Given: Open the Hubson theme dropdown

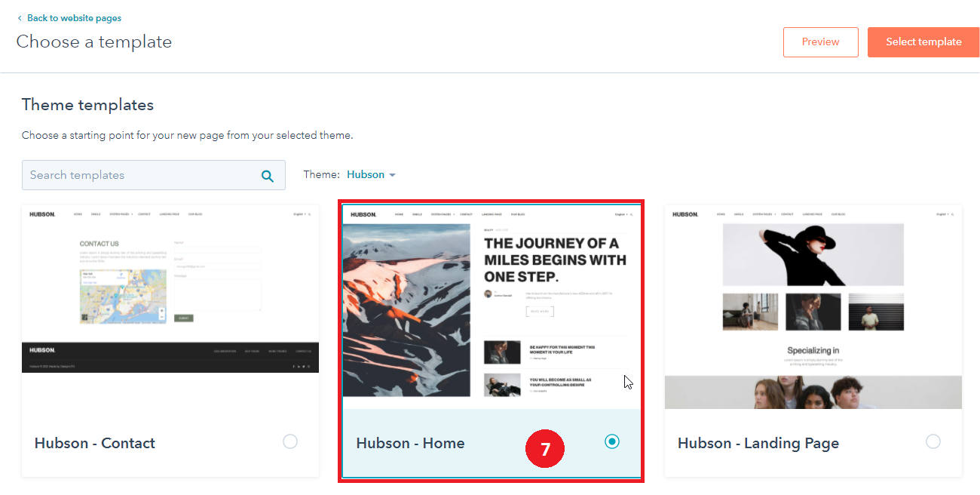Looking at the screenshot, I should coord(366,174).
